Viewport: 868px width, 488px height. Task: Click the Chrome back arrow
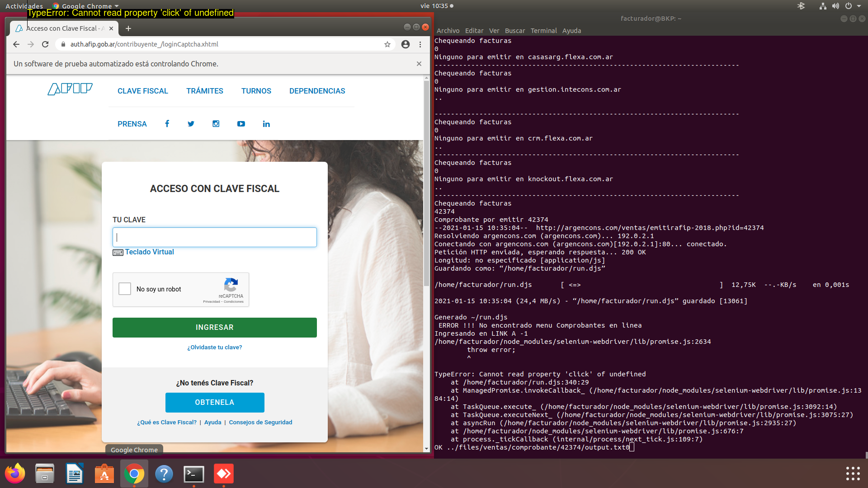pyautogui.click(x=16, y=44)
